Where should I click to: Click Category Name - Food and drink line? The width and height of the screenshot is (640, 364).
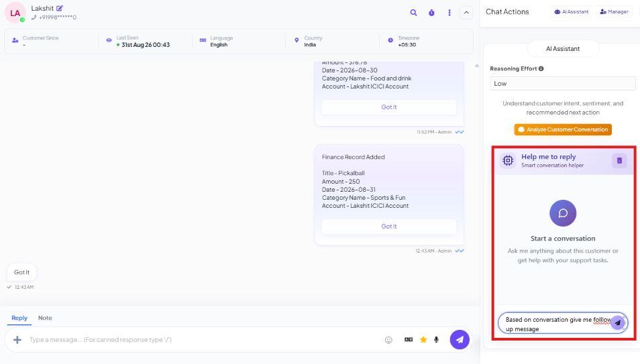click(366, 78)
